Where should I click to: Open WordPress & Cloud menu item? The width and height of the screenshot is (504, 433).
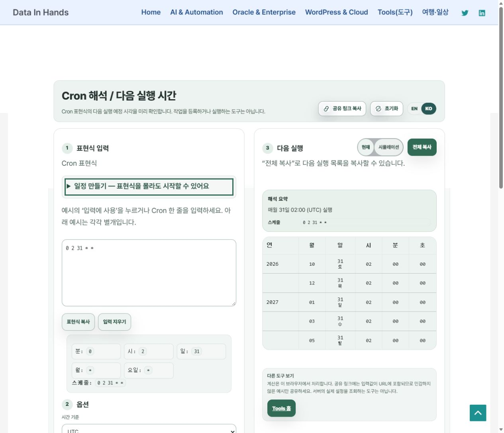[337, 12]
